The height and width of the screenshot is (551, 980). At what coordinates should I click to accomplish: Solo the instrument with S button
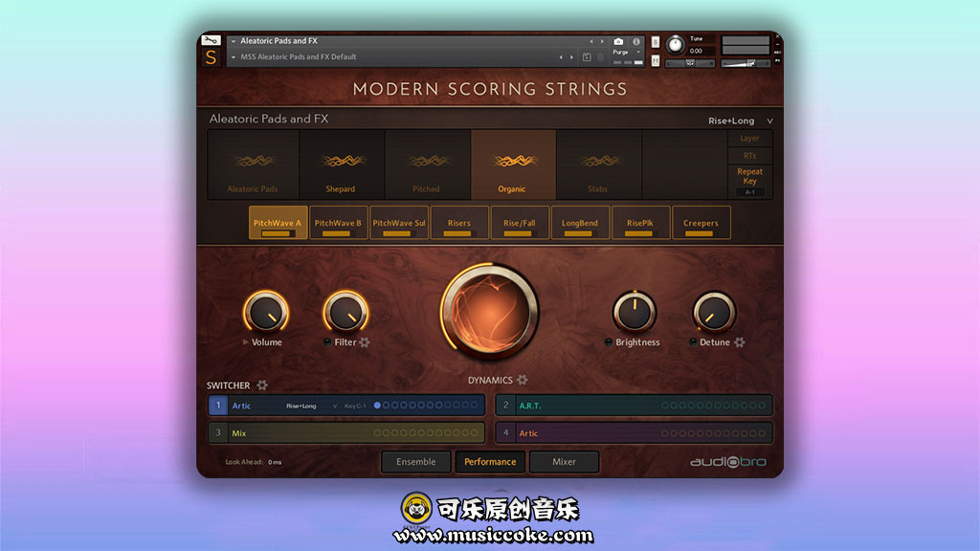coord(655,42)
